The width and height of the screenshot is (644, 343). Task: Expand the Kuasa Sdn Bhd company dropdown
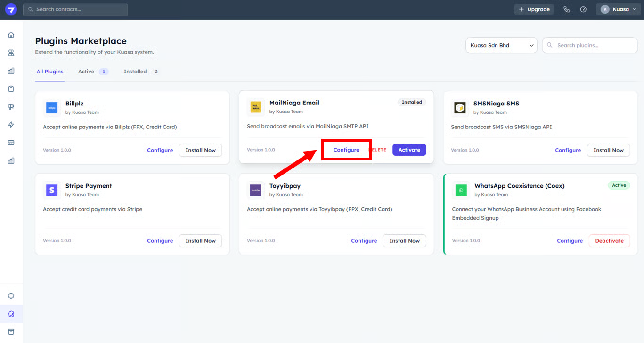(501, 45)
